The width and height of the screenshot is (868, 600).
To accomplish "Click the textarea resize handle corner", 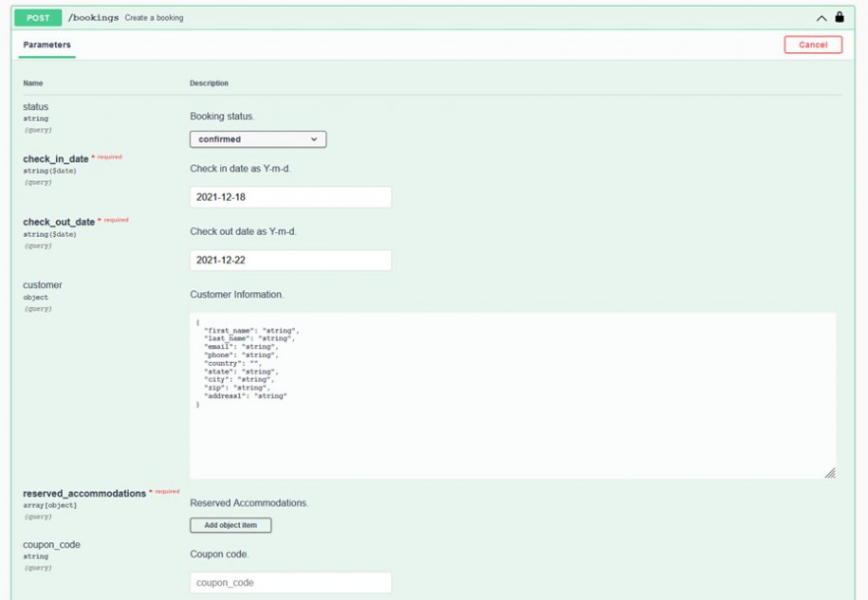I will pos(833,471).
